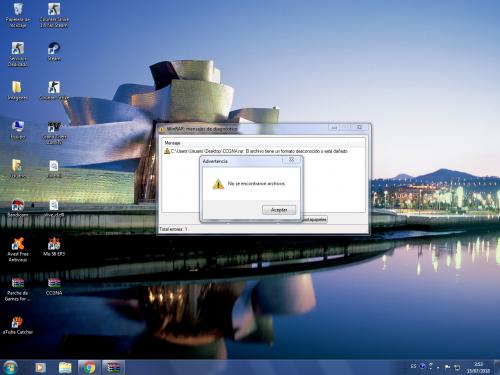Click the Aceptar button in the warning dialog
Image resolution: width=500 pixels, height=375 pixels.
click(279, 210)
